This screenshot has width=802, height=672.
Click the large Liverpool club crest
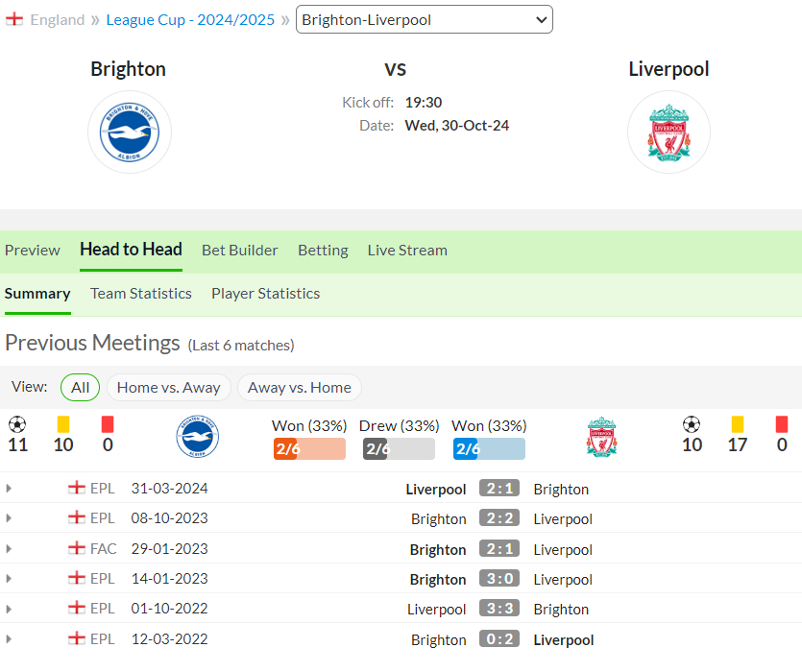point(669,132)
